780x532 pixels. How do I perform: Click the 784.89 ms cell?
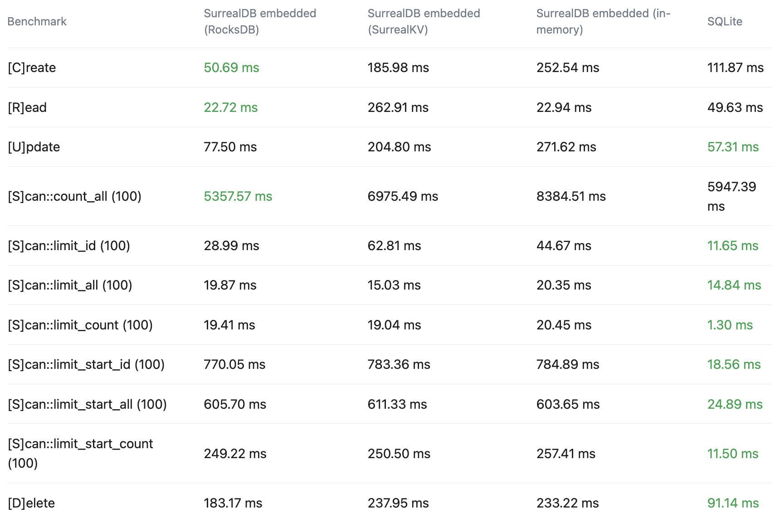(568, 364)
